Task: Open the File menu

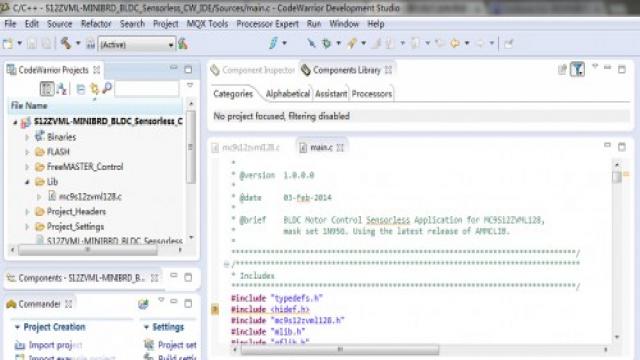Action: (10, 24)
